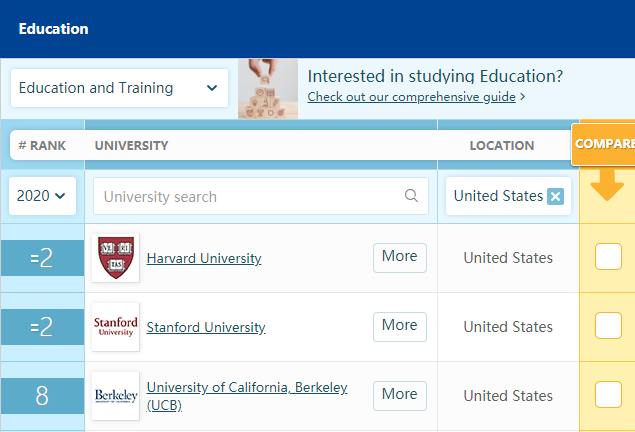Click the magnifier icon in University search
Screen dimensions: 635x432
(411, 196)
